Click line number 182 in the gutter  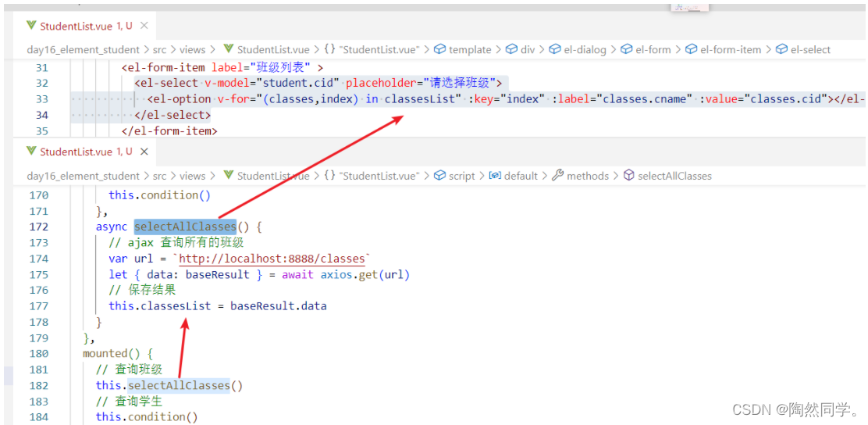point(39,385)
